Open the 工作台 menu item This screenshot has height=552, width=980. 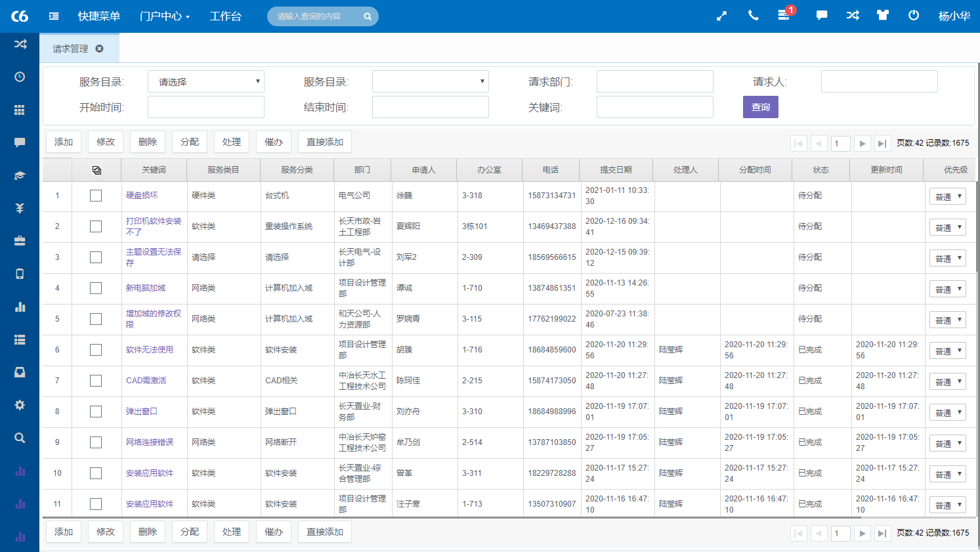click(x=225, y=16)
